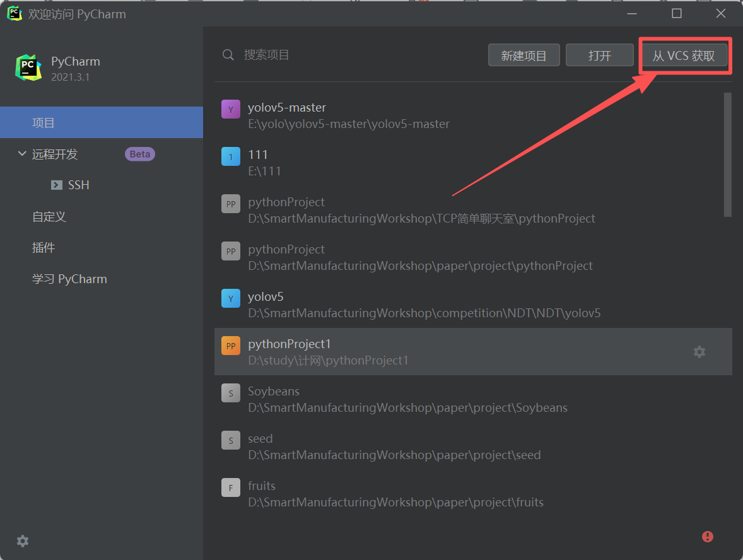
Task: Click the orange PP icon of pythonProject1
Action: coord(231,346)
